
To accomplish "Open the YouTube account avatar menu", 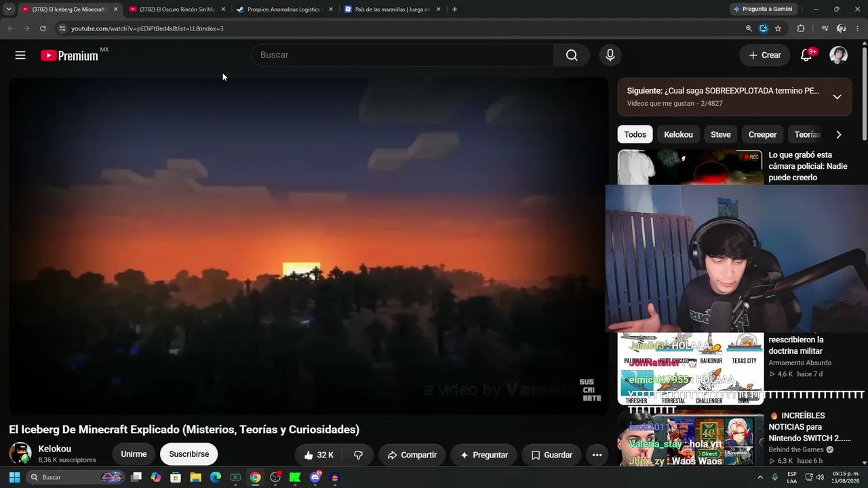I will 839,55.
